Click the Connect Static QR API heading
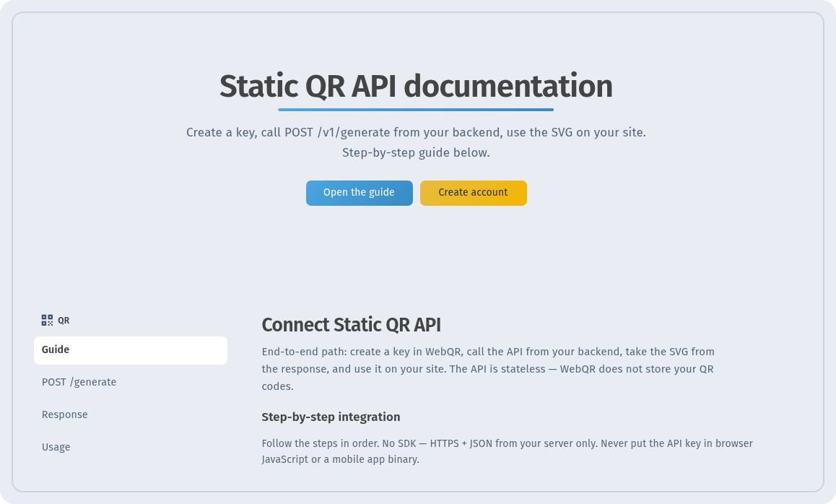Screen dimensions: 836x504 click(x=351, y=325)
